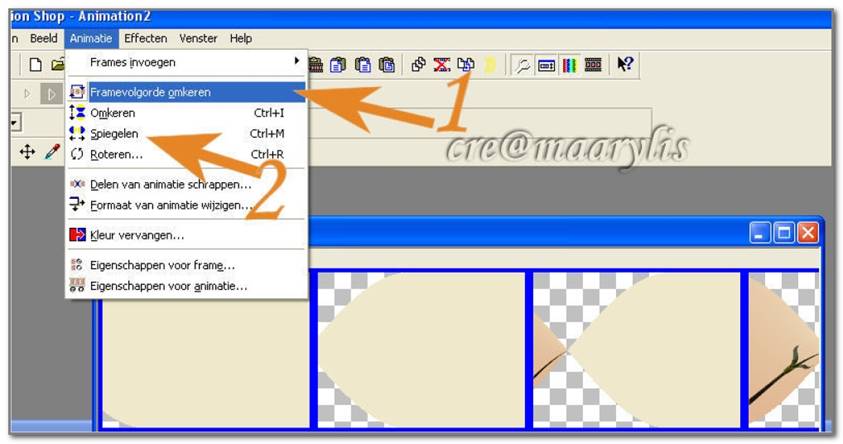Click the New animation toolbar icon
Screen dimensions: 843x444
click(35, 65)
